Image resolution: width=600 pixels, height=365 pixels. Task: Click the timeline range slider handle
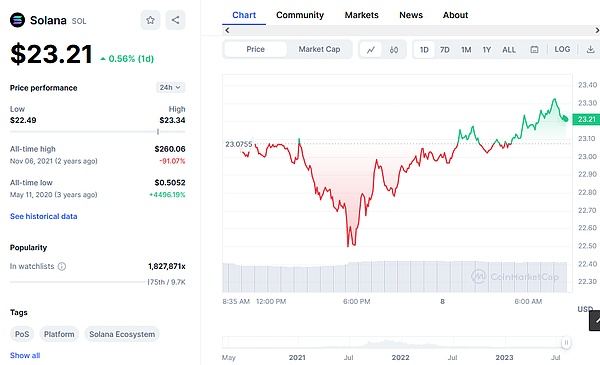pyautogui.click(x=566, y=342)
